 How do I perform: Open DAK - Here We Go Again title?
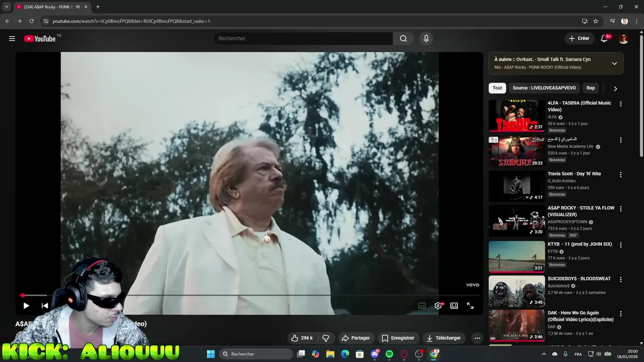coord(580,316)
